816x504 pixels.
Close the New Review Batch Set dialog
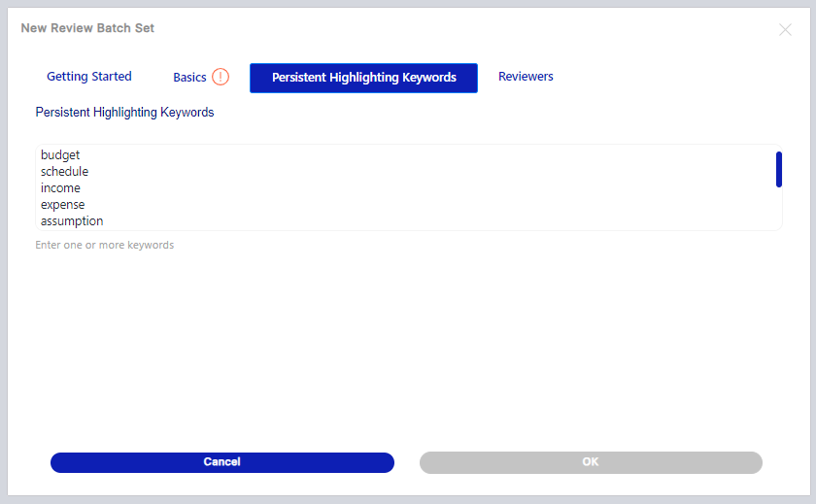pyautogui.click(x=785, y=30)
